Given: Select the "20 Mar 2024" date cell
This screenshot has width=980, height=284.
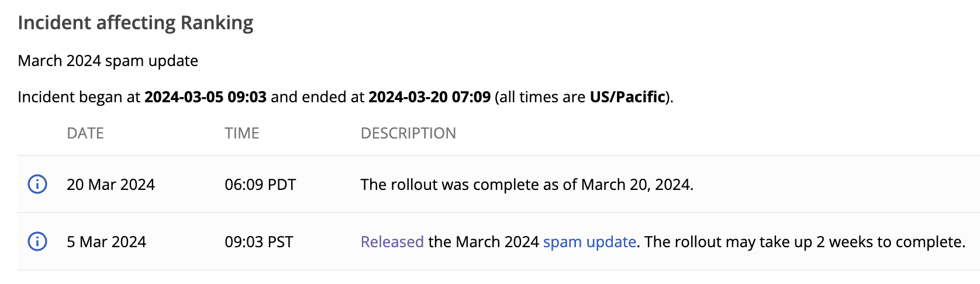Looking at the screenshot, I should 111,185.
